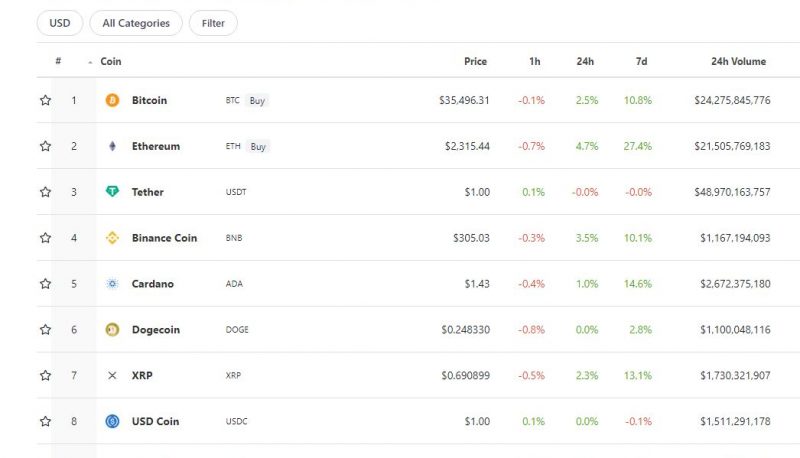This screenshot has width=800, height=458.
Task: Open the Binance Coin name link
Action: pyautogui.click(x=164, y=238)
